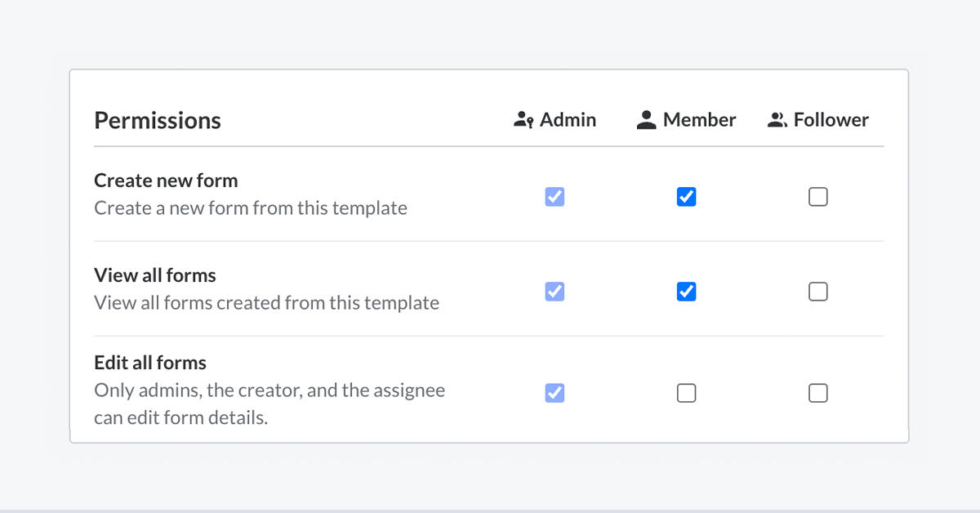
Task: Select the Member column header text
Action: tap(699, 120)
